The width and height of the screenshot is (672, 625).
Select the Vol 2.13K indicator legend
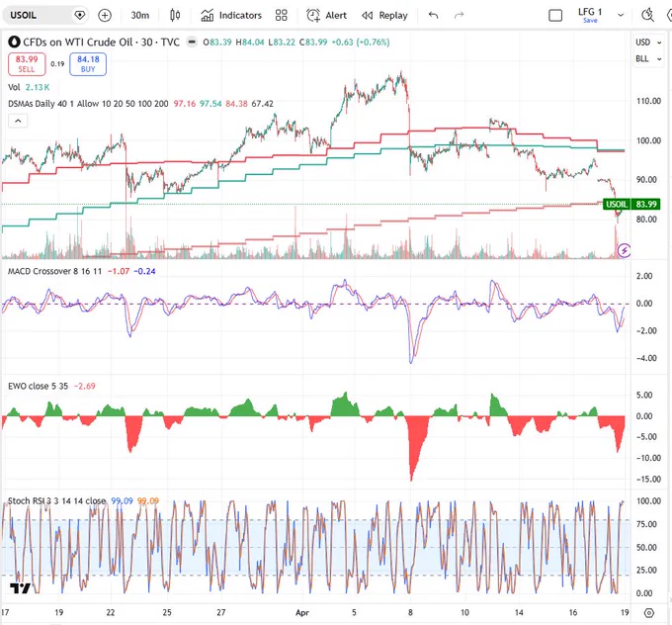pyautogui.click(x=29, y=87)
